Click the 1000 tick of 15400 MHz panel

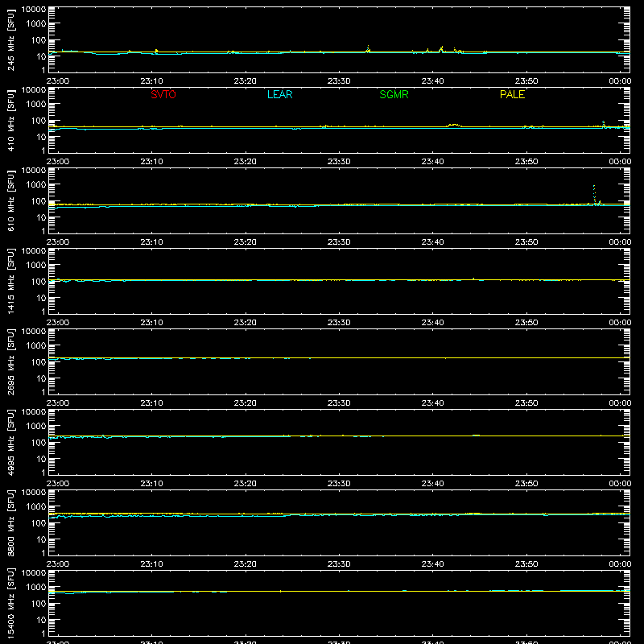tap(36, 588)
